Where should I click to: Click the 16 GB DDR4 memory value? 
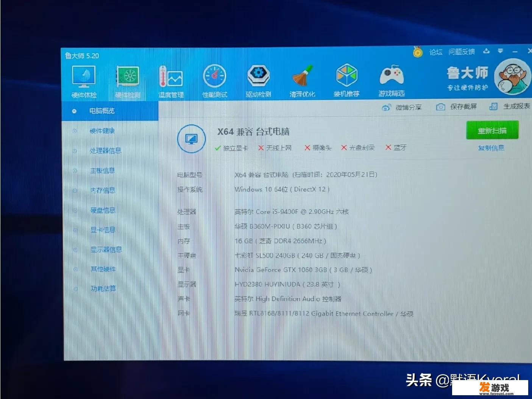tap(280, 241)
